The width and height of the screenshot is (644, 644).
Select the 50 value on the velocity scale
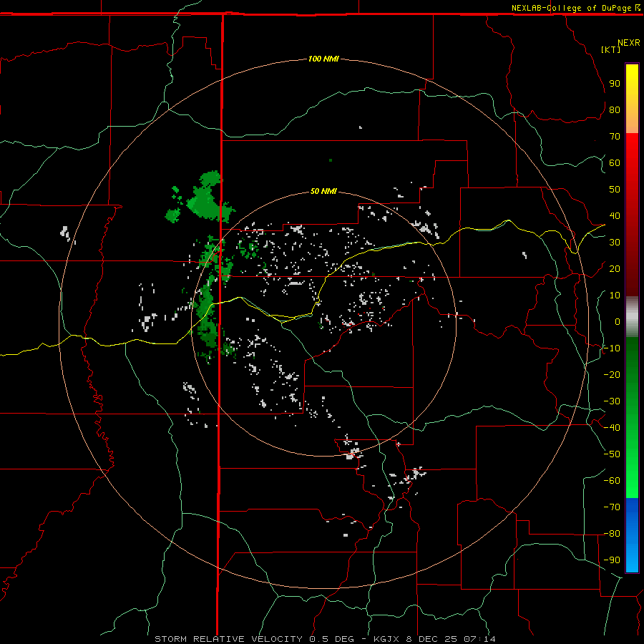(615, 190)
